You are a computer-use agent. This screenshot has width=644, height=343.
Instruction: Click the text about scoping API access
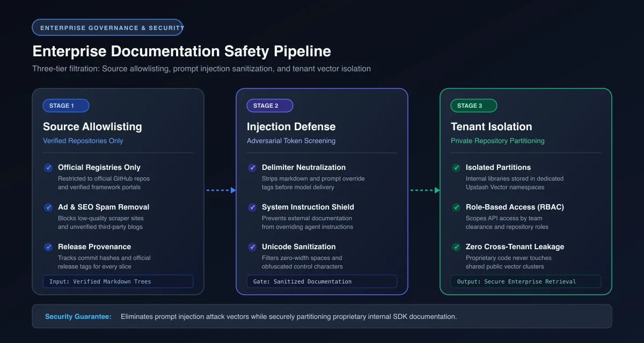[x=507, y=222]
